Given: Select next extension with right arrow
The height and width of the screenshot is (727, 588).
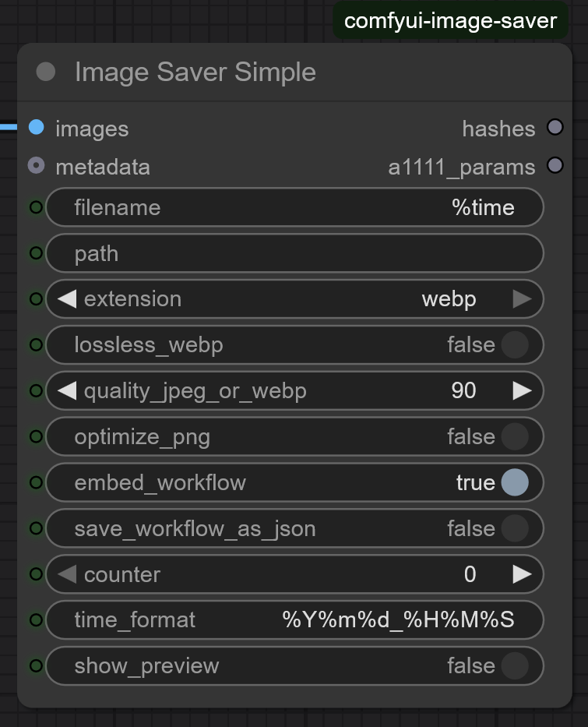Looking at the screenshot, I should click(x=522, y=299).
